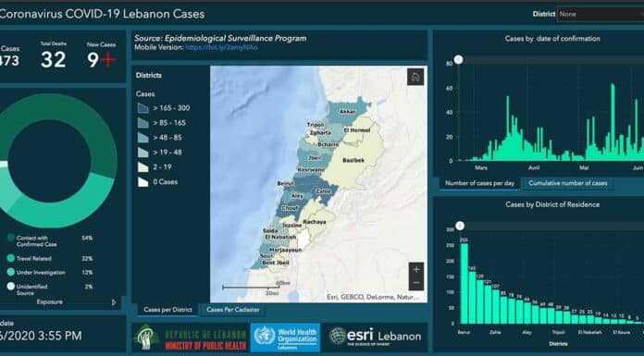Select Cumulative number of cases tab
The width and height of the screenshot is (644, 356).
pos(567,183)
